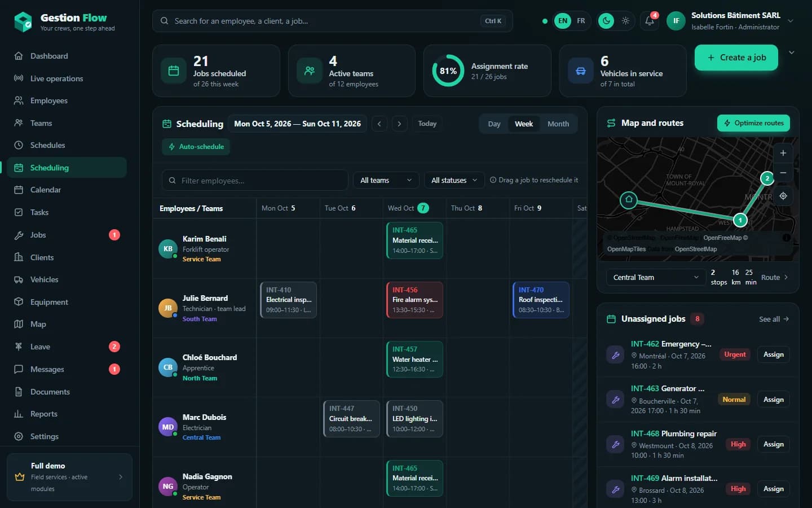Click the 81% assignment rate ring
Screen dimensions: 812x508
click(x=448, y=71)
